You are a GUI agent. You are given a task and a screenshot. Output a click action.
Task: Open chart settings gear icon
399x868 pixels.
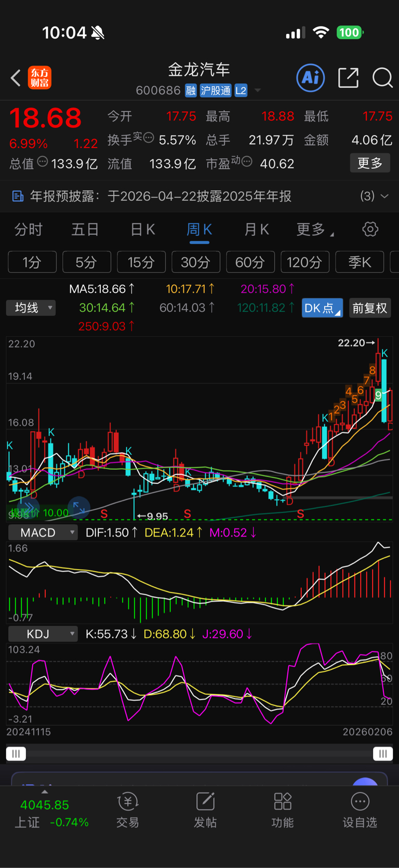(x=370, y=229)
